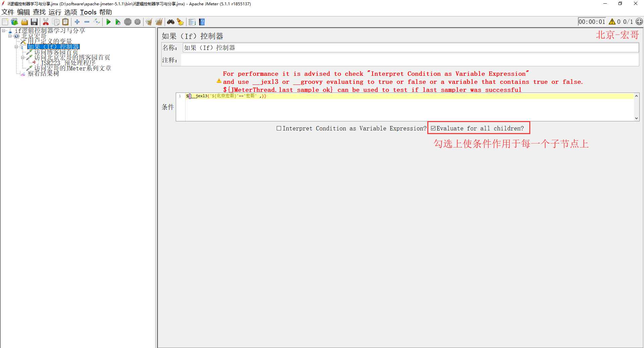
Task: Open the 编辑 menu
Action: tap(23, 12)
